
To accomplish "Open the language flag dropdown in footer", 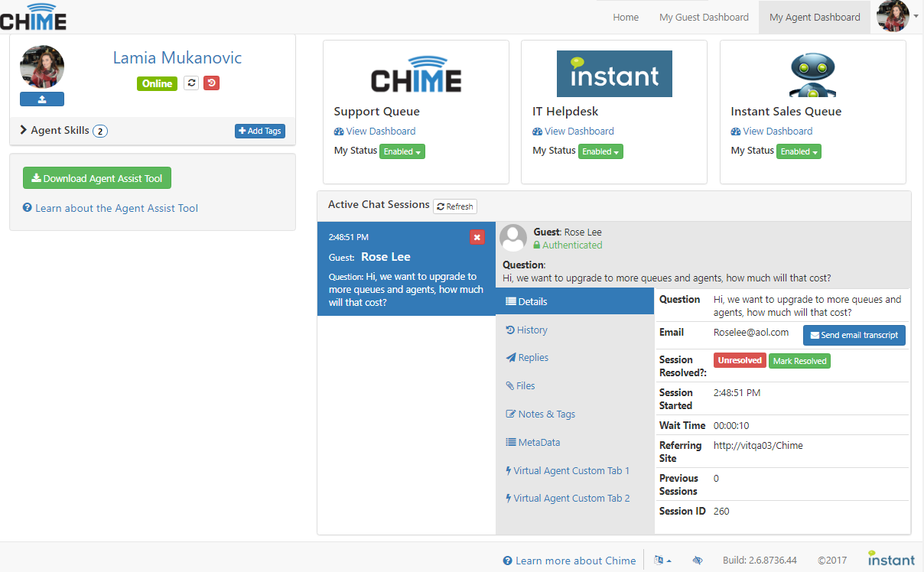I will pos(663,561).
